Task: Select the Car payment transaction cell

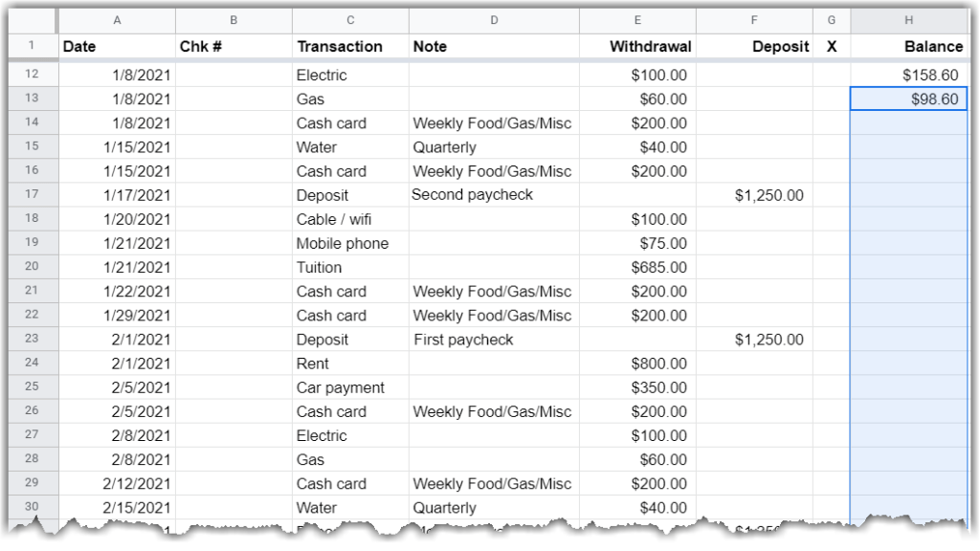Action: [x=349, y=387]
